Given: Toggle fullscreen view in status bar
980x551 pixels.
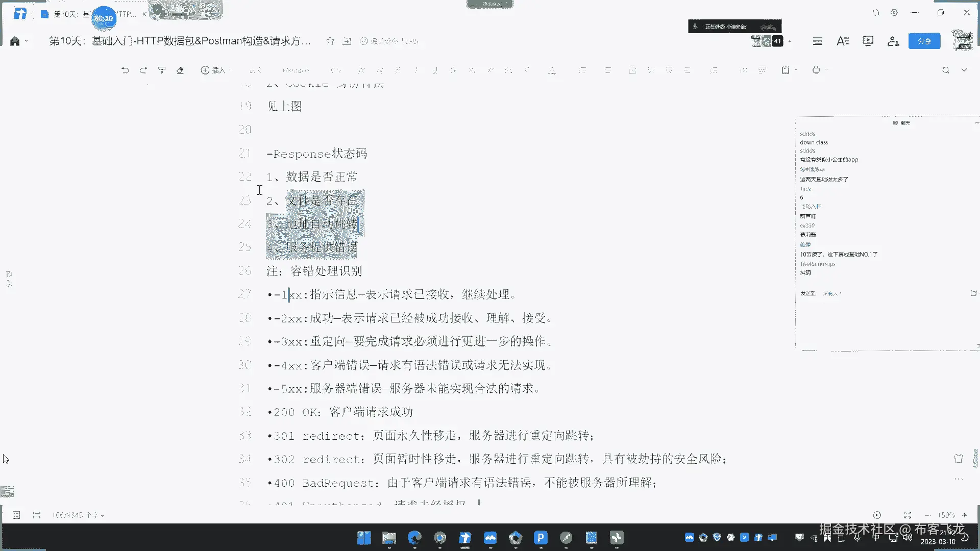Looking at the screenshot, I should [908, 515].
